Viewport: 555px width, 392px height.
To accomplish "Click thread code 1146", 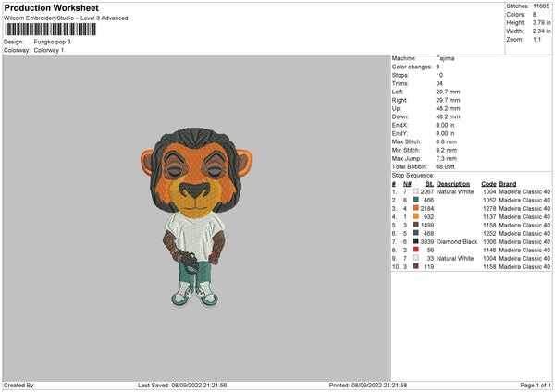I will click(x=489, y=251).
